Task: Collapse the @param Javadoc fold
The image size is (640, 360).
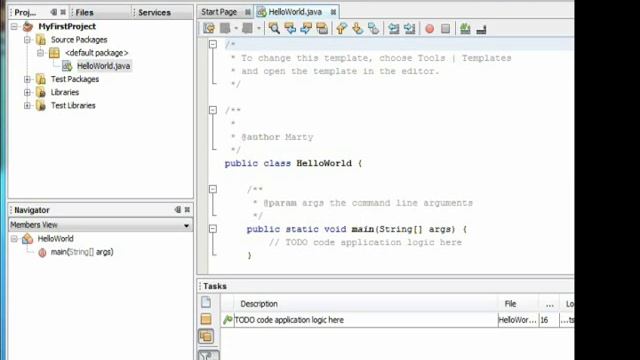Action: (x=213, y=189)
